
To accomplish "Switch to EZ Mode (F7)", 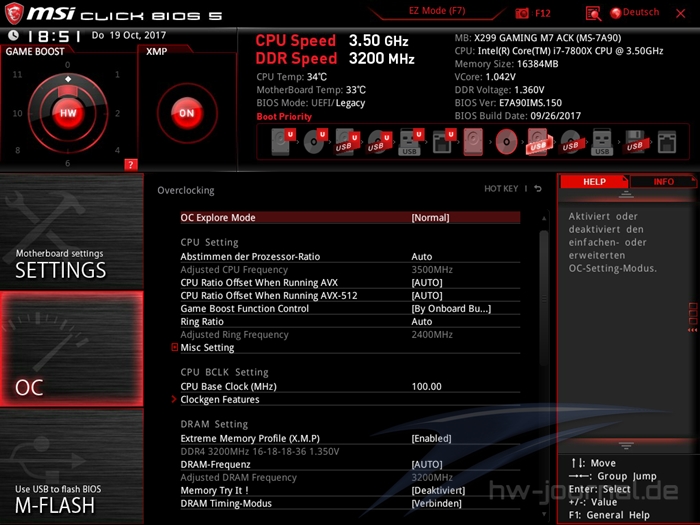I will coord(437,11).
